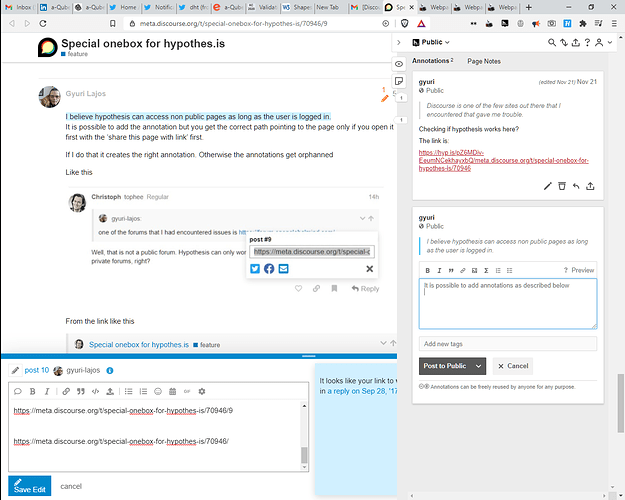Open Hypothesis sort annotations menu
The height and width of the screenshot is (500, 625).
tap(564, 42)
